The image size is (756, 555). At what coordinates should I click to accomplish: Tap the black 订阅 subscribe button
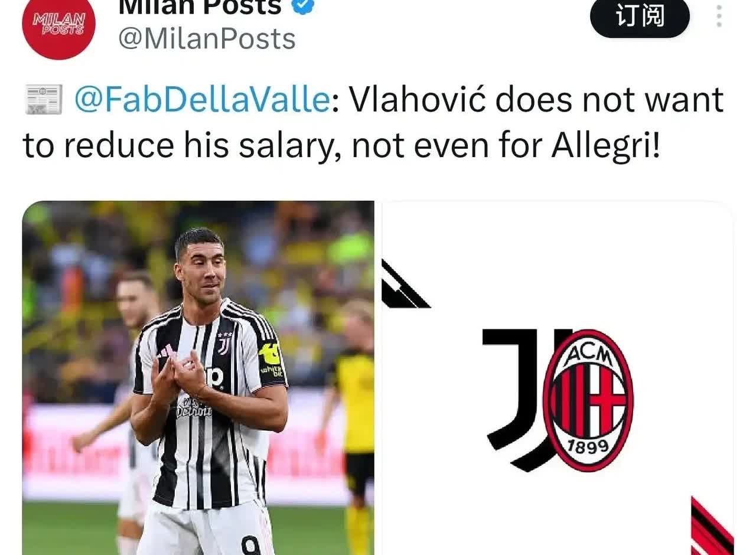(x=640, y=17)
